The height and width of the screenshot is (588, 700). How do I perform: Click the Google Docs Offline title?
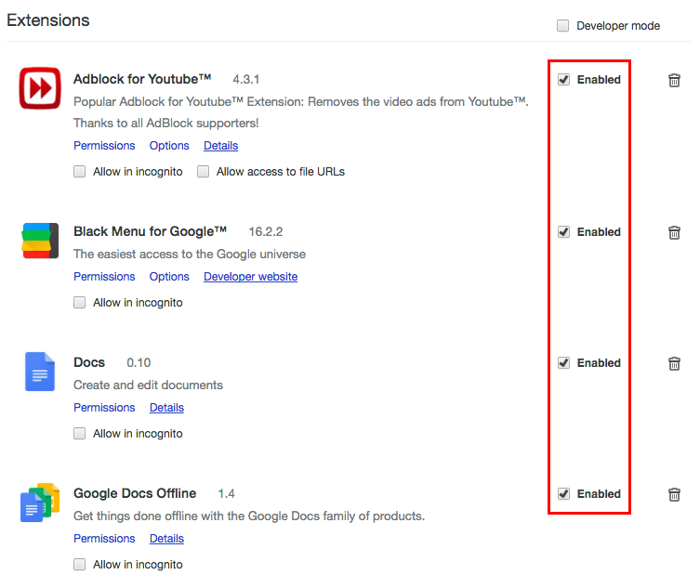coord(135,493)
